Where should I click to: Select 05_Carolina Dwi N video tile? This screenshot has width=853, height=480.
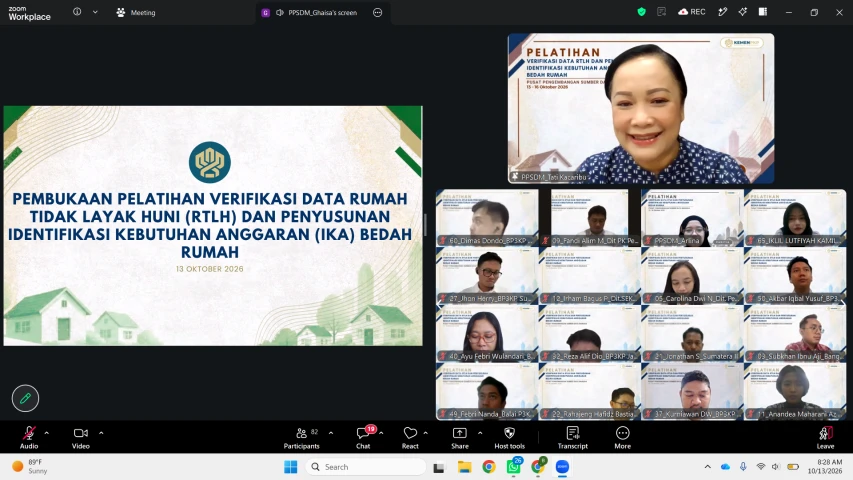tap(693, 276)
